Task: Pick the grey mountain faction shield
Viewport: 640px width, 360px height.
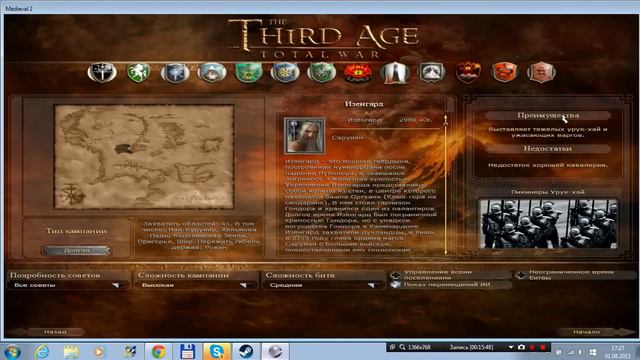Action: [x=431, y=72]
